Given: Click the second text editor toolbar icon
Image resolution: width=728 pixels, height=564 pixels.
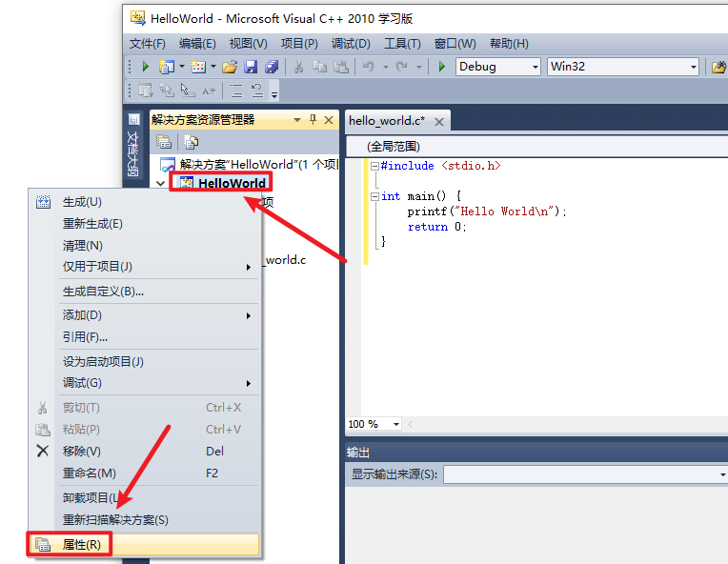Looking at the screenshot, I should coord(167,91).
